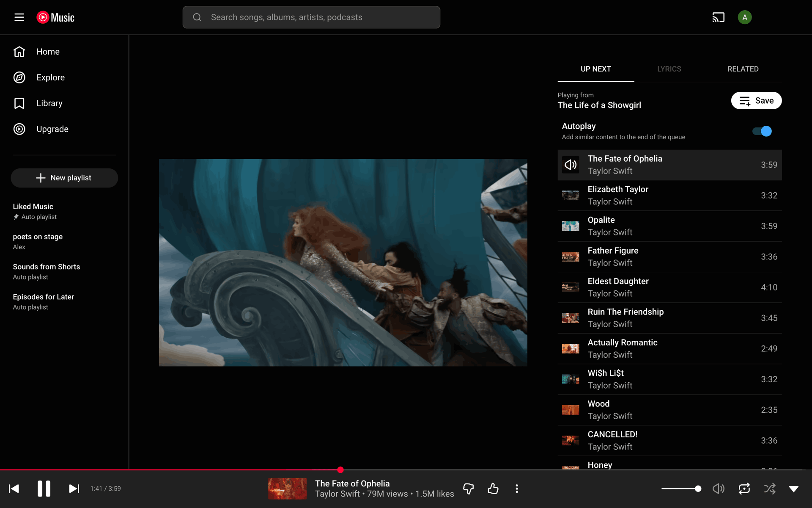Switch to the LYRICS tab
Viewport: 812px width, 508px height.
[669, 69]
